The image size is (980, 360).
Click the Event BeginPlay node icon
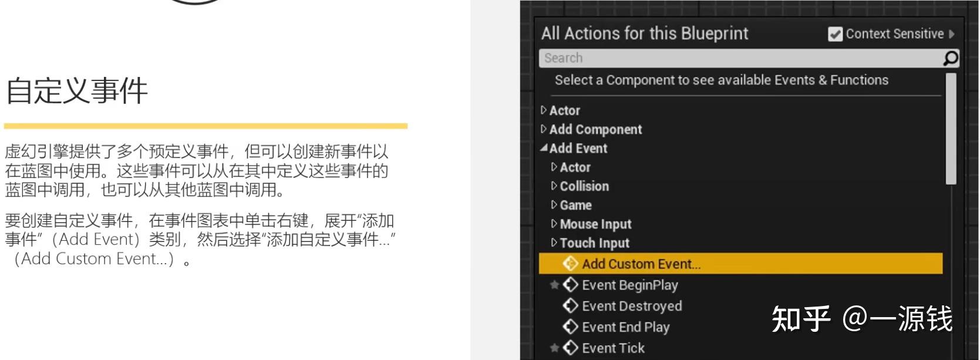(570, 285)
